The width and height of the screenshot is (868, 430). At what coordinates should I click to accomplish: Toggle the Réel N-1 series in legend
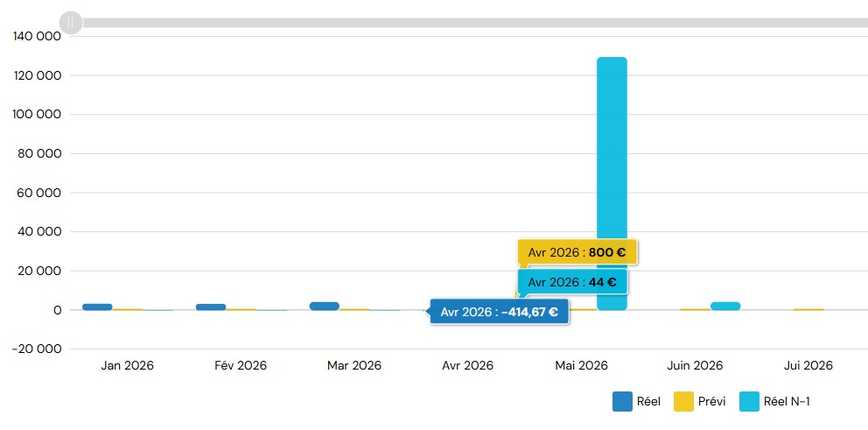774,402
